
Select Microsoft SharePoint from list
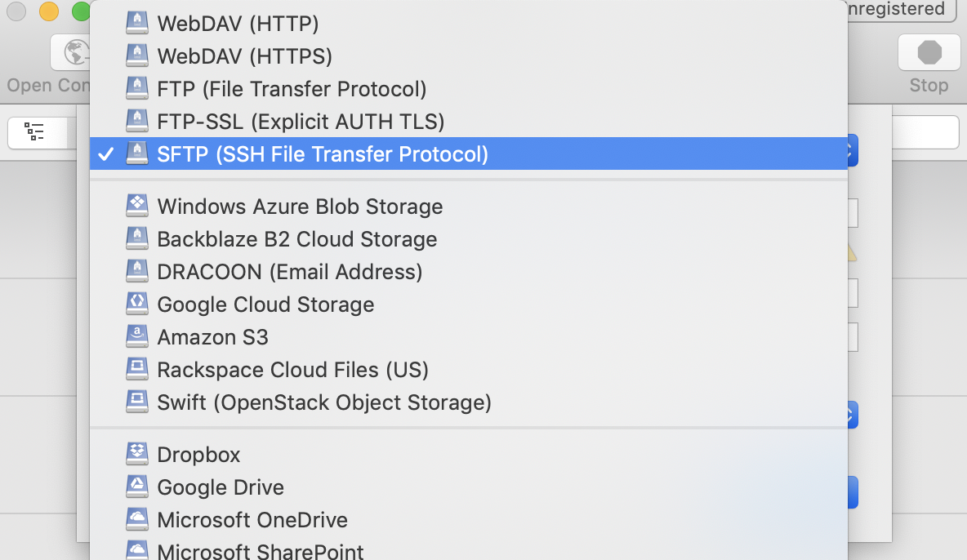pos(260,550)
